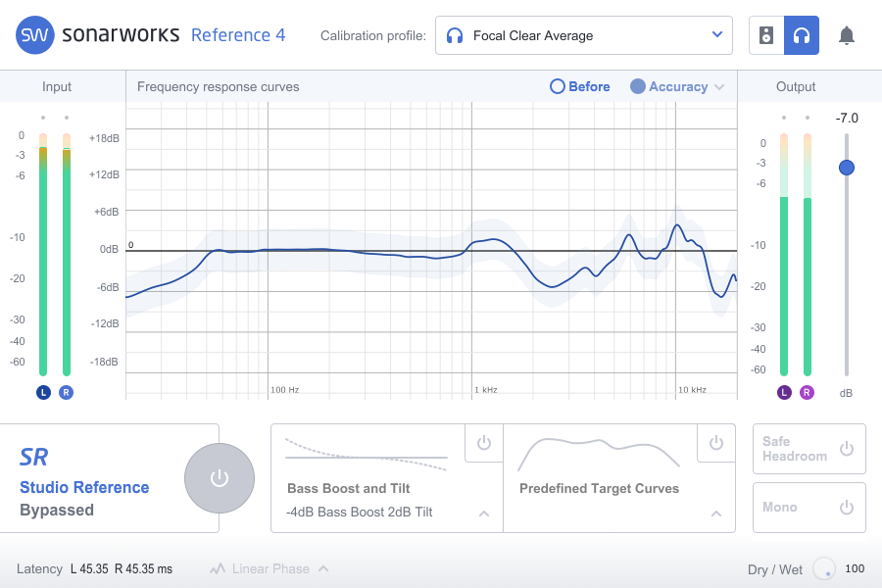882x588 pixels.
Task: Toggle the Studio Reference bypass power button
Action: 220,478
